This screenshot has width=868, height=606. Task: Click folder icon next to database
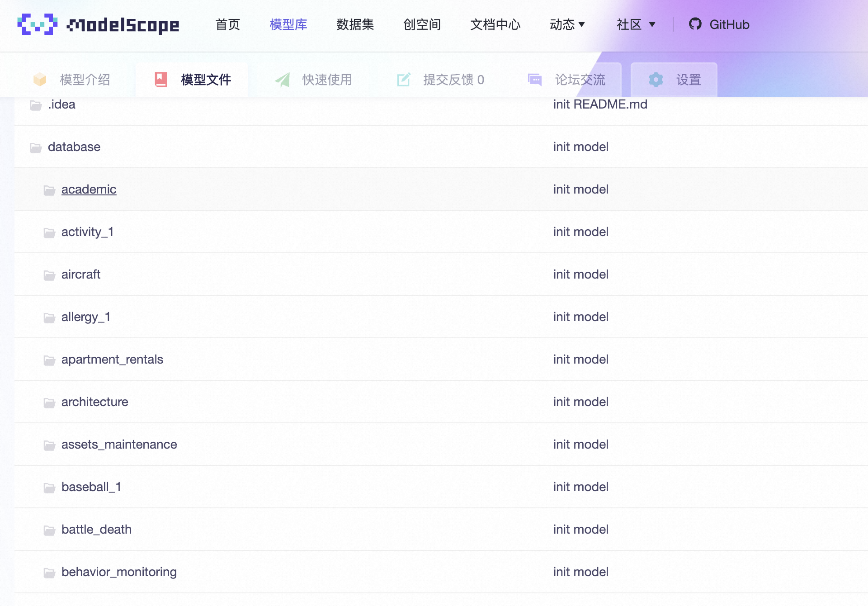coord(36,148)
